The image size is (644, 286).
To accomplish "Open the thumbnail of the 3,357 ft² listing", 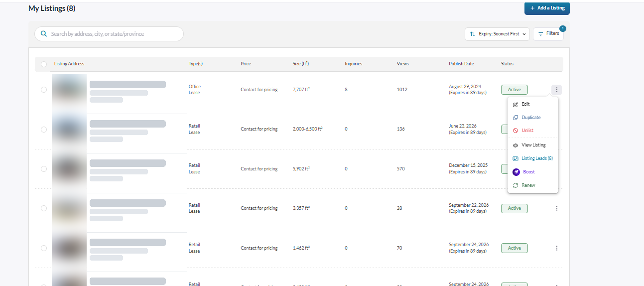I will tap(69, 208).
